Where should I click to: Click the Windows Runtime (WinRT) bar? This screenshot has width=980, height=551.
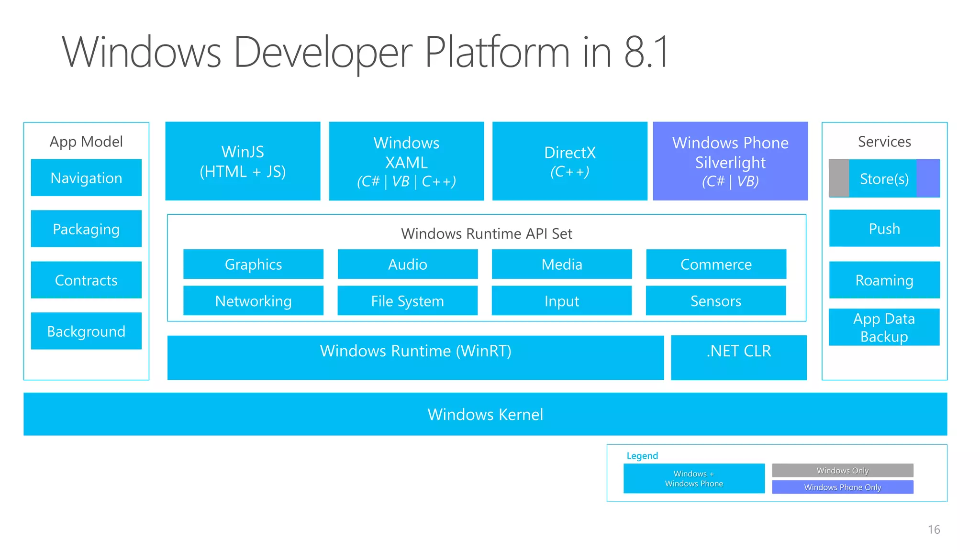pyautogui.click(x=415, y=357)
